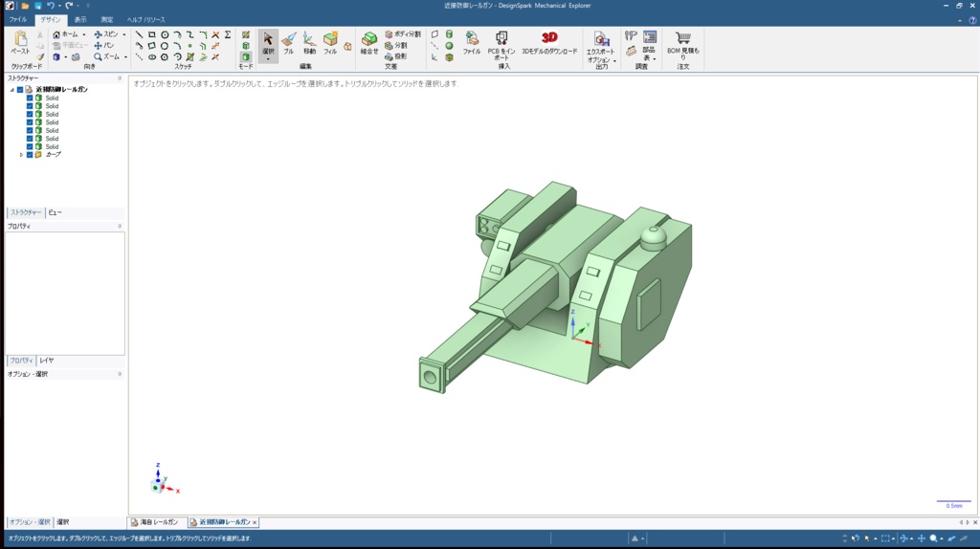Open the status bar zoom dropdown arrow

[x=942, y=539]
